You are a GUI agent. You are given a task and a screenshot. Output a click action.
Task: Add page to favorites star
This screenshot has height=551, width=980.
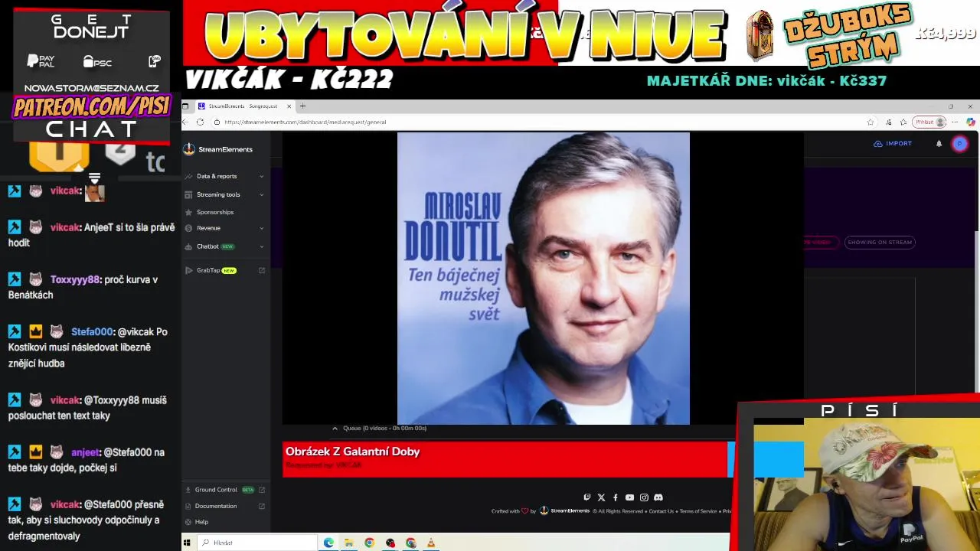(x=871, y=122)
